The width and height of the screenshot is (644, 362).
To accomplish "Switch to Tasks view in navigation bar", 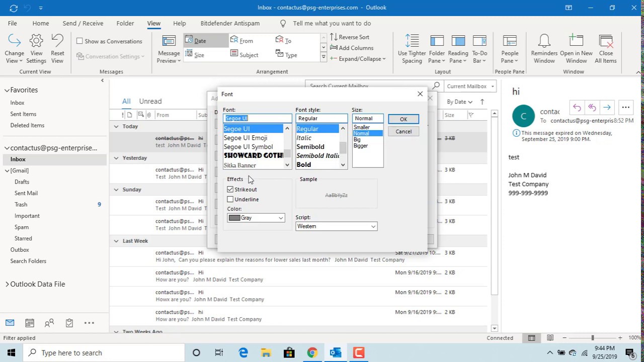I will 69,323.
